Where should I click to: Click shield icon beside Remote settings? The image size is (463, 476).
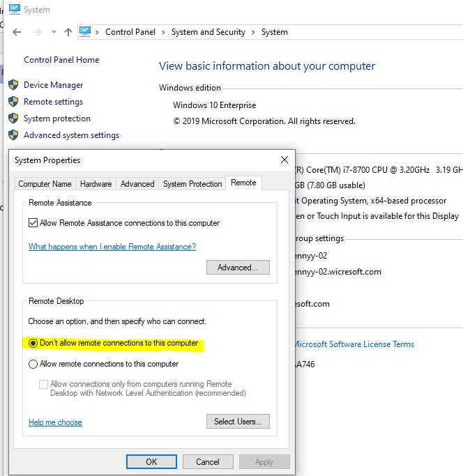13,102
